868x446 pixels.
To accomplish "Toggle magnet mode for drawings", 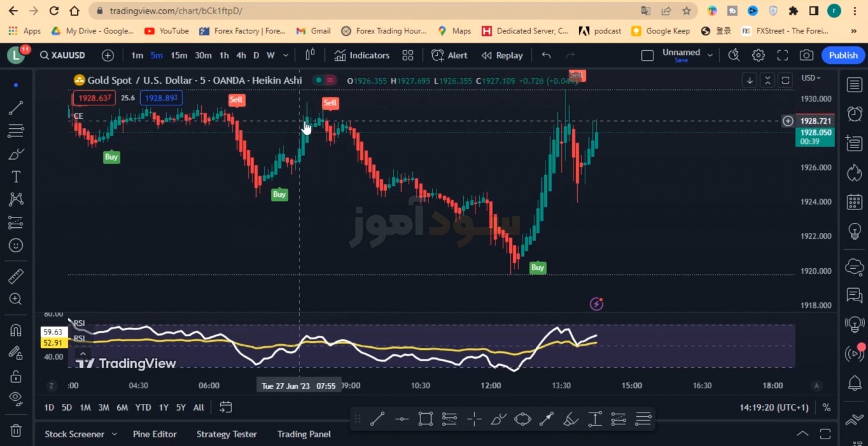I will (x=16, y=330).
